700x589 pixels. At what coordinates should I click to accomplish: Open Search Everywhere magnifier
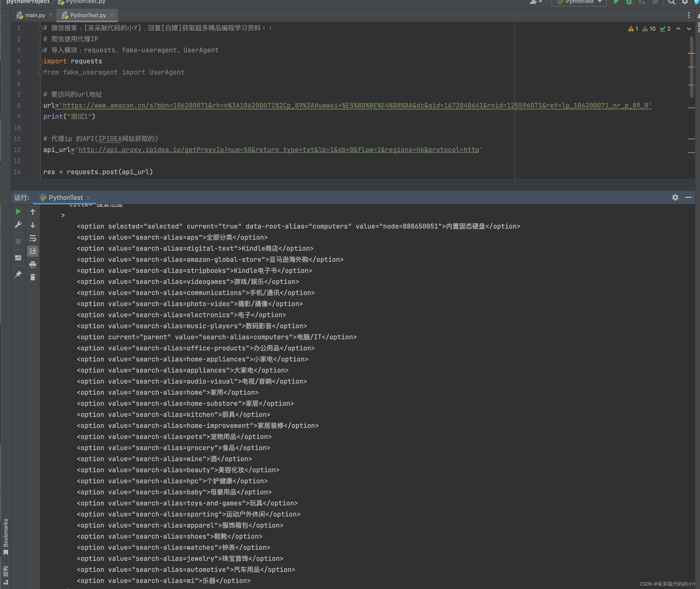click(x=672, y=2)
